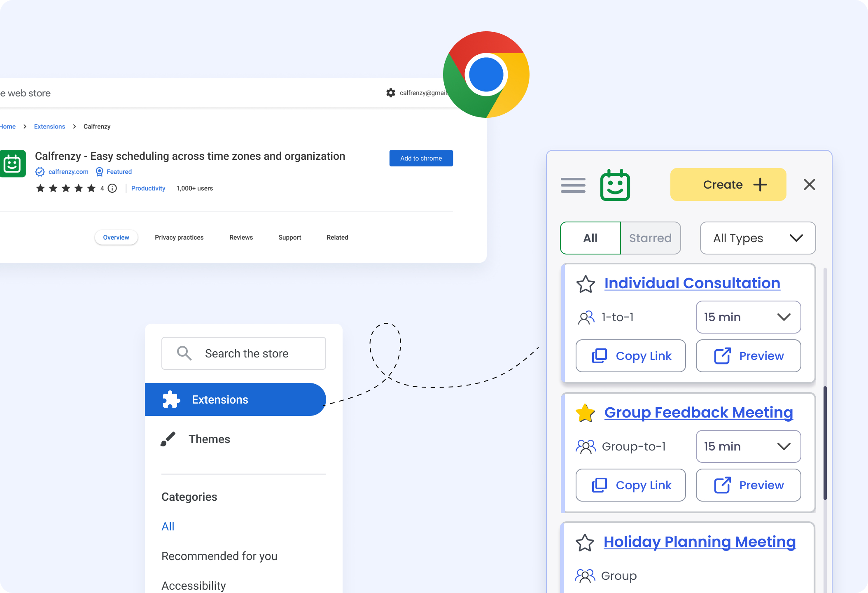Click the plus icon on Create button

(760, 184)
